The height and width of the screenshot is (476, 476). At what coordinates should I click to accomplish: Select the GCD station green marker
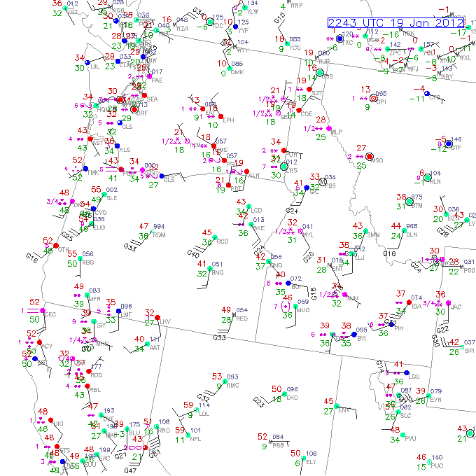coord(215,238)
